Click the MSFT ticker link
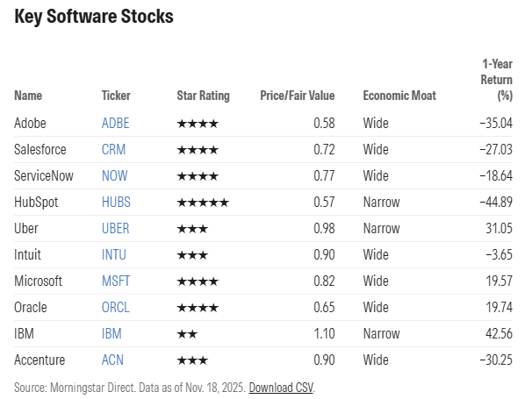The image size is (532, 399). coord(116,281)
